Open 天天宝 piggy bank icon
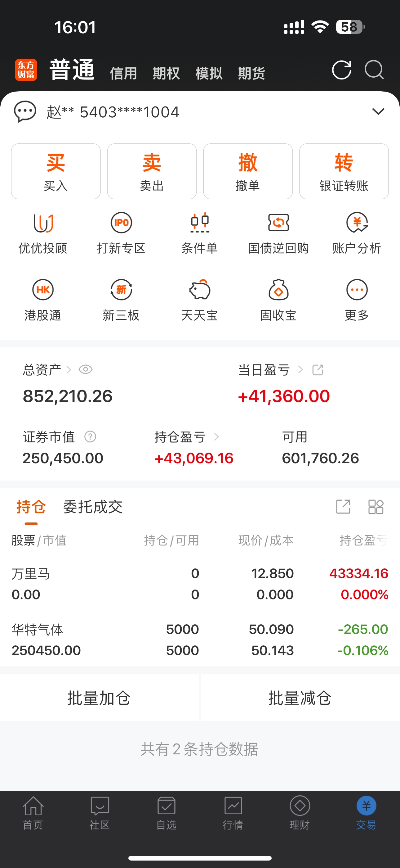 [x=200, y=289]
